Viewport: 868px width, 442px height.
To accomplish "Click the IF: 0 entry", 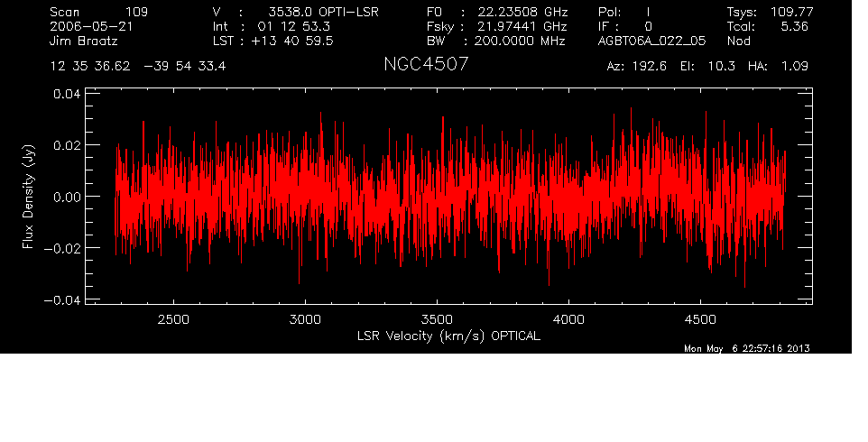I will click(625, 26).
